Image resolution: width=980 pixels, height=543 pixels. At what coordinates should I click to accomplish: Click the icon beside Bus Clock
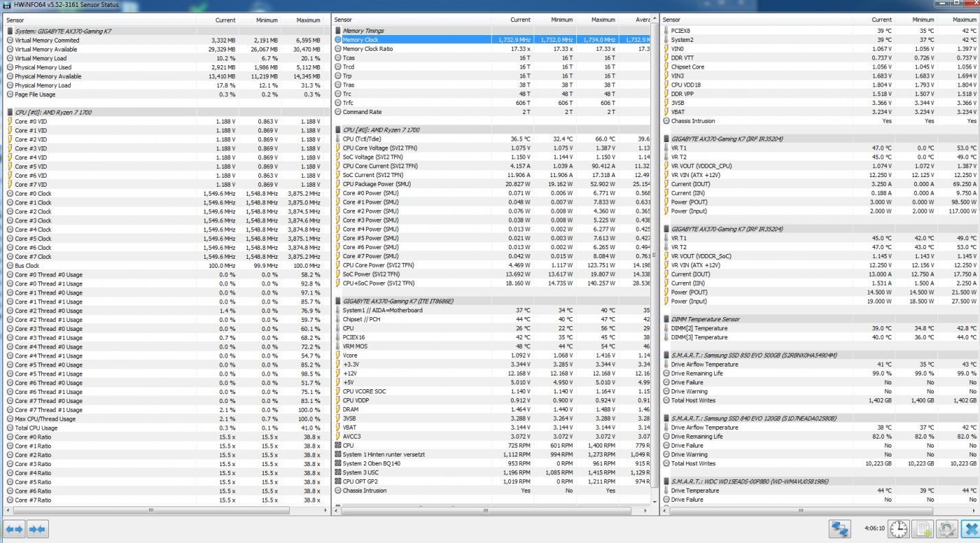pyautogui.click(x=10, y=266)
